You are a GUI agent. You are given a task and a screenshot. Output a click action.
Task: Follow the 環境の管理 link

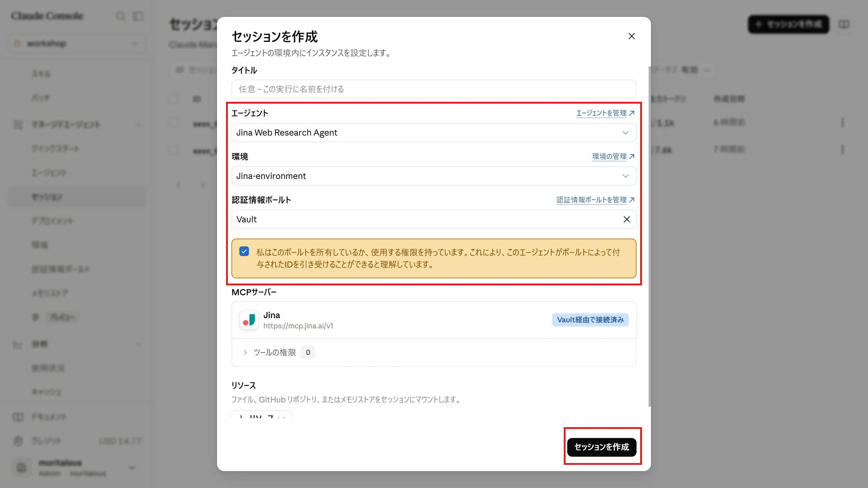click(613, 157)
